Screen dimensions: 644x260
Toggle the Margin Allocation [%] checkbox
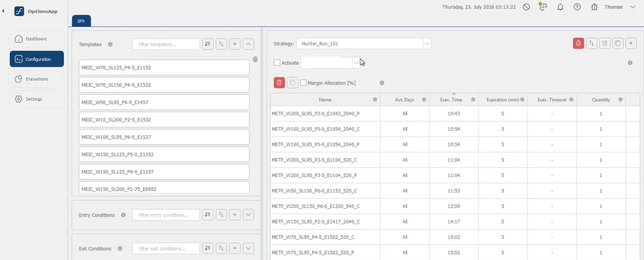(303, 83)
